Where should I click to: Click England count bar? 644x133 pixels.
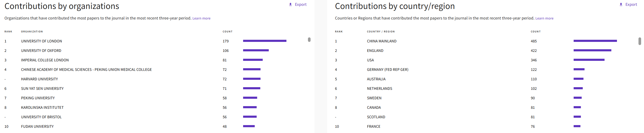tap(592, 50)
